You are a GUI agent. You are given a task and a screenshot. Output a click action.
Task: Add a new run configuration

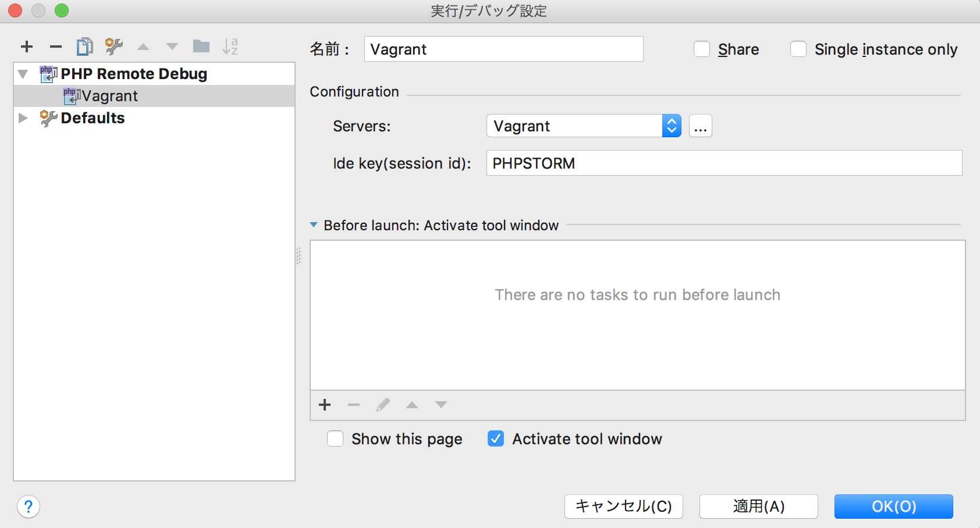pos(27,47)
